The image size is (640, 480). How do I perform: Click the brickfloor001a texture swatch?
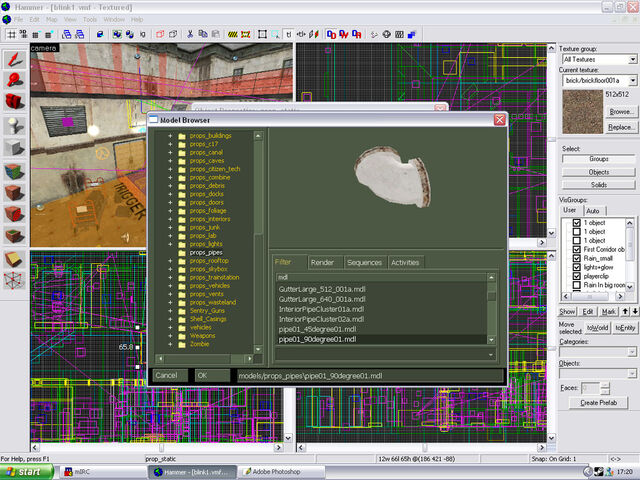coord(582,111)
